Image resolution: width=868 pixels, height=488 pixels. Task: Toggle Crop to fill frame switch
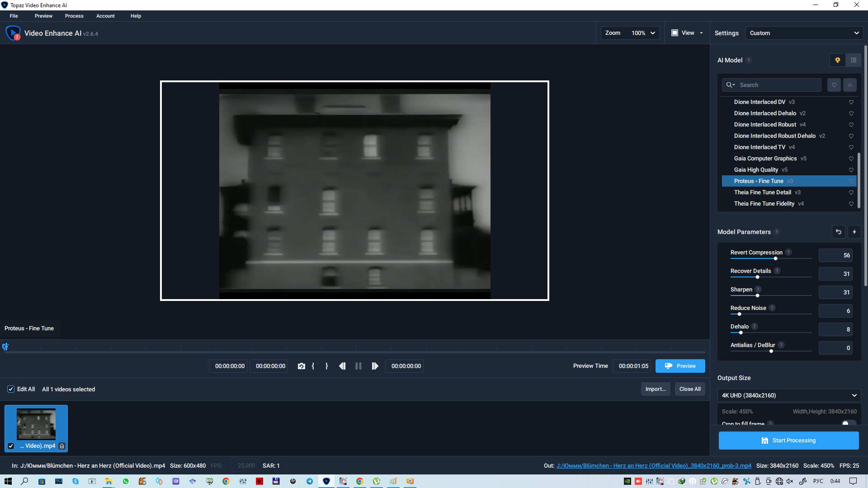coord(849,423)
